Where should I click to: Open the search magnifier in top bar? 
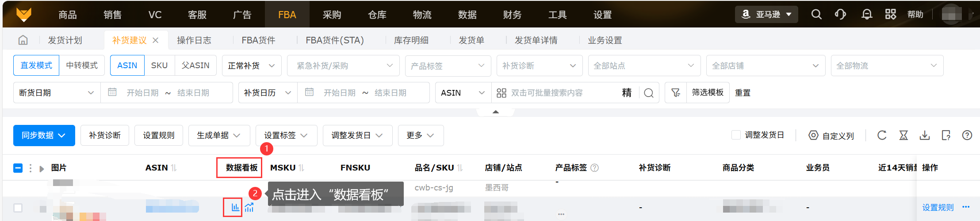[816, 14]
